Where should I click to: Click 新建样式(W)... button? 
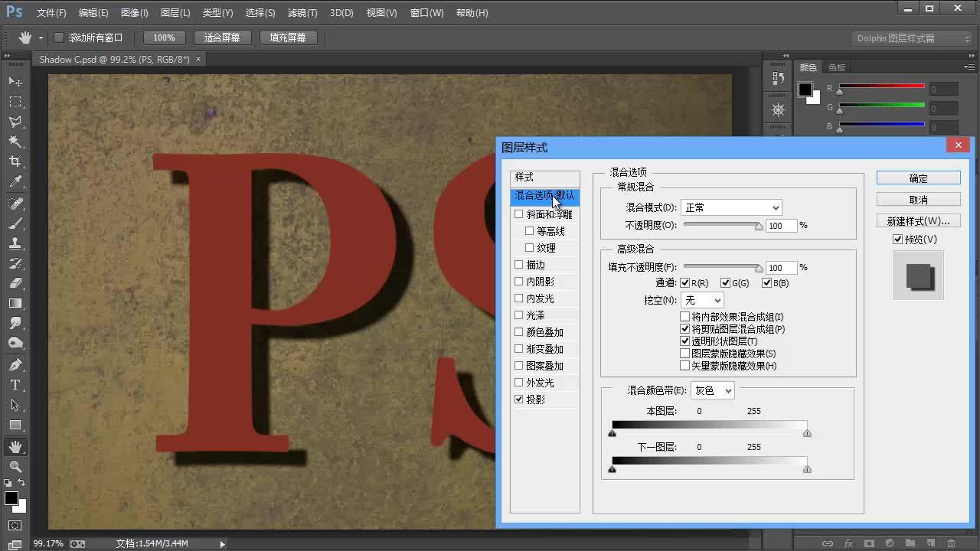918,221
